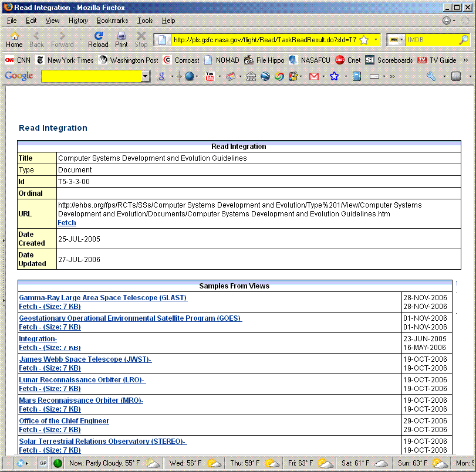Print the page using the Print icon
Viewport: 476px width, 472px height.
[121, 40]
